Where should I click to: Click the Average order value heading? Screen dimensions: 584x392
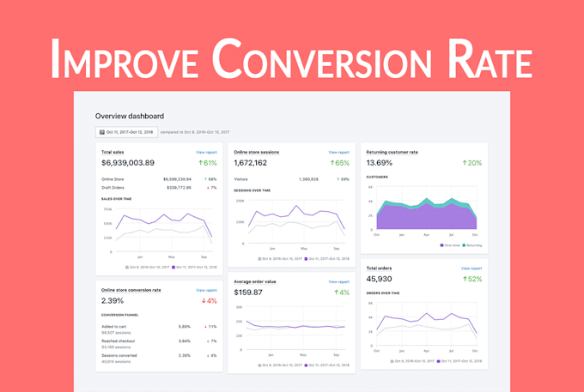click(255, 282)
